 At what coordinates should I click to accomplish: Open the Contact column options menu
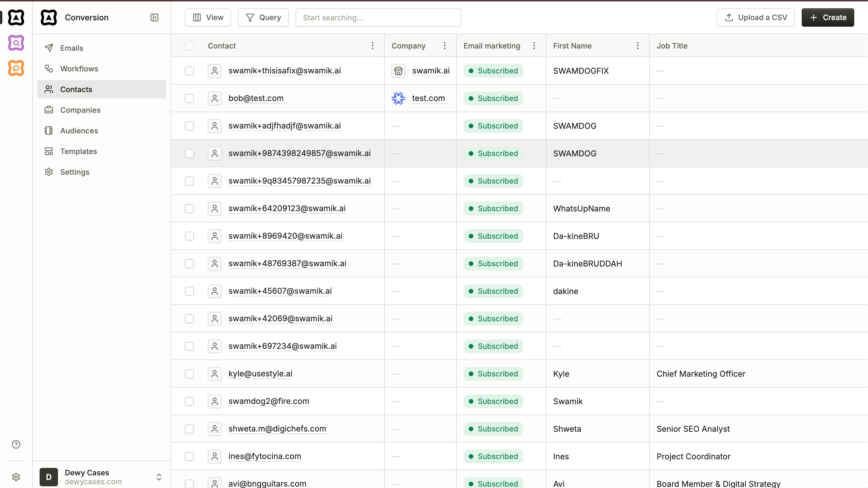tap(372, 46)
